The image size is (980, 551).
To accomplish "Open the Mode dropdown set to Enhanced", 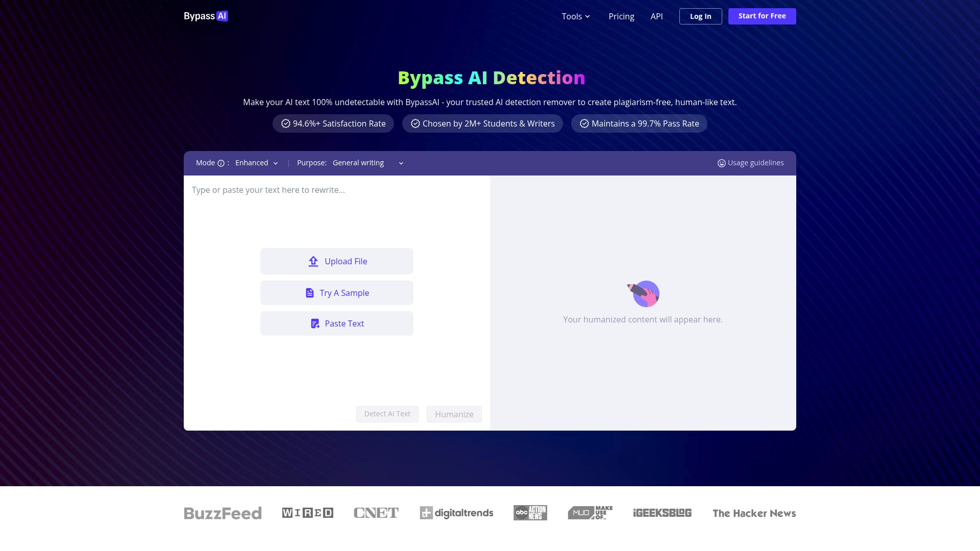I will click(x=257, y=163).
